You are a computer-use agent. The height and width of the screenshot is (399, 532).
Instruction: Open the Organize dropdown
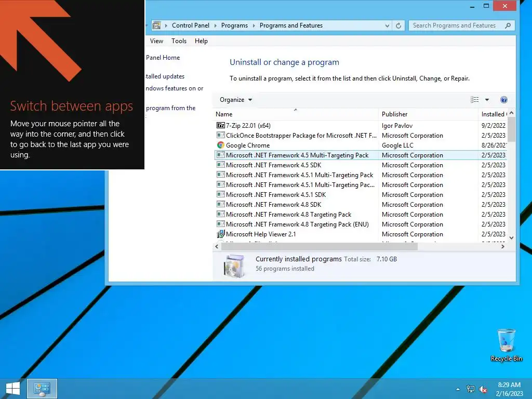click(x=235, y=100)
